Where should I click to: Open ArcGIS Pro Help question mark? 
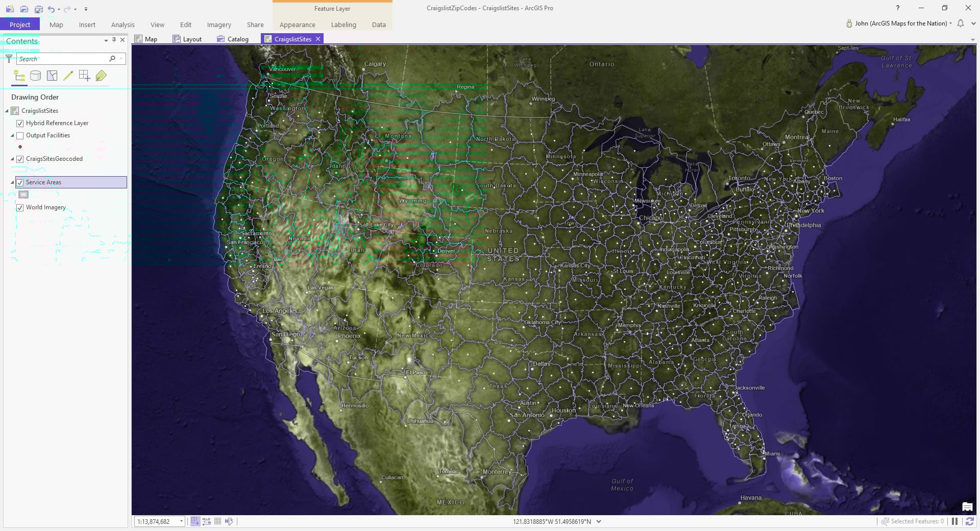898,8
